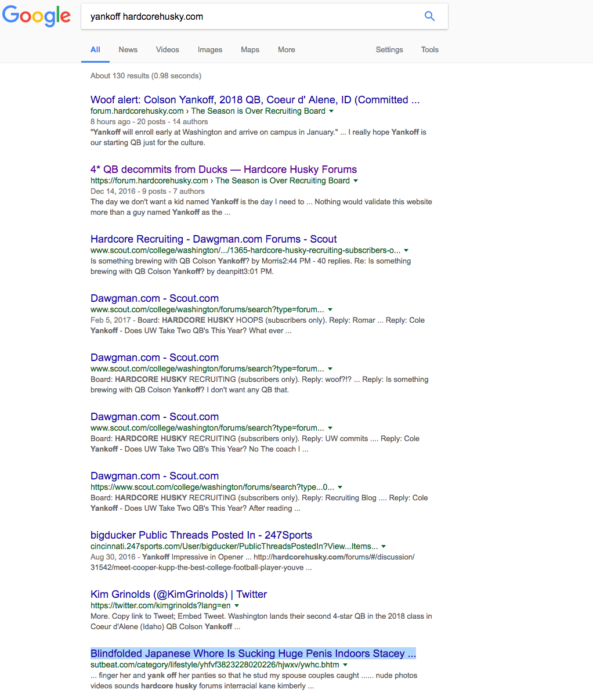Image resolution: width=593 pixels, height=700 pixels.
Task: Click the '8 hours ago - 20 posts - 14 authors' line
Action: [x=149, y=122]
